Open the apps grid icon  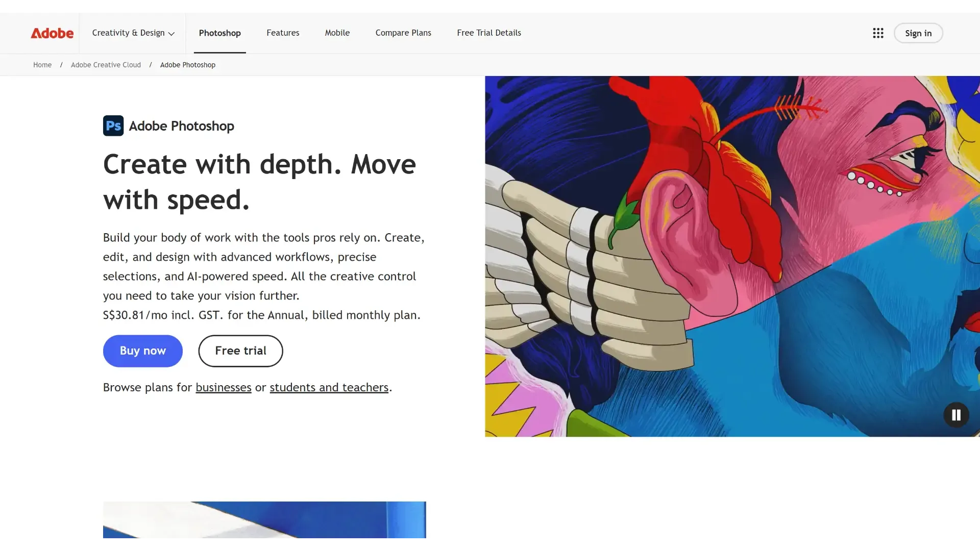878,33
